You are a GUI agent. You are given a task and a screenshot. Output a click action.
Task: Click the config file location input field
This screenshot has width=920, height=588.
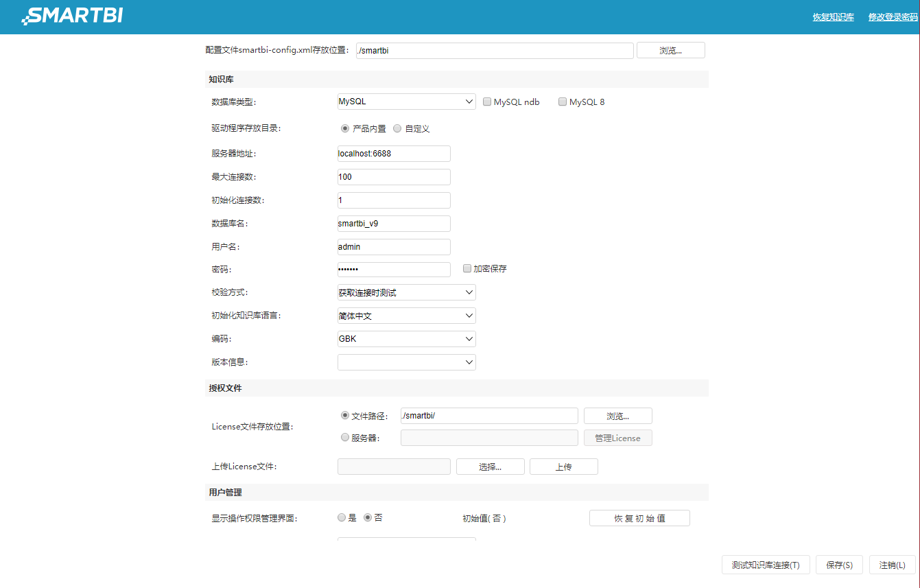coord(495,50)
